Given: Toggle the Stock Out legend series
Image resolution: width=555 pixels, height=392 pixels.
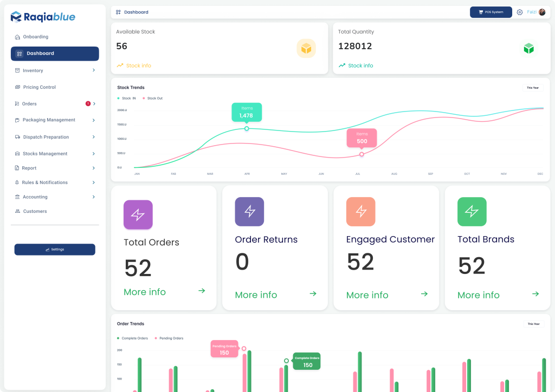Looking at the screenshot, I should [152, 98].
